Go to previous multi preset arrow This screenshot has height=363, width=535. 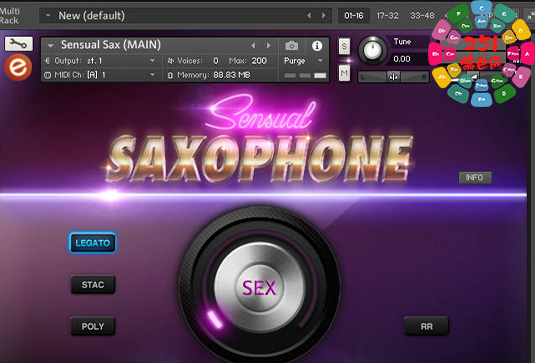tap(309, 15)
